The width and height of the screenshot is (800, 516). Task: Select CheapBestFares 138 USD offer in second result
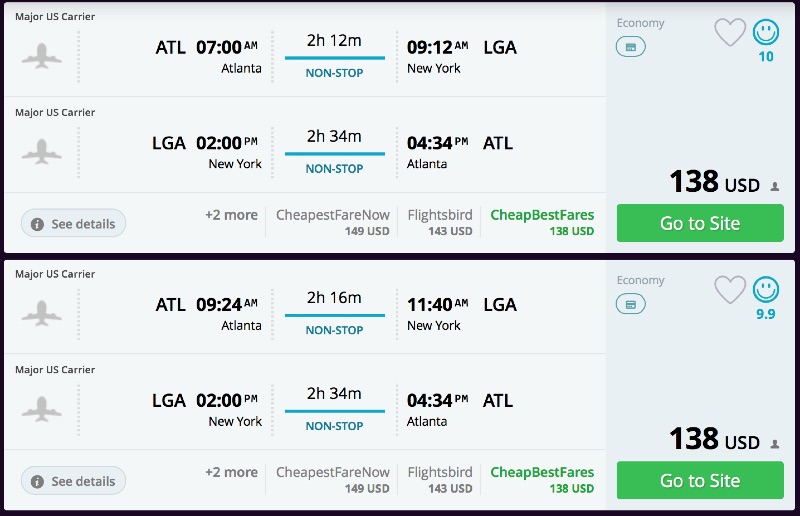tap(542, 480)
